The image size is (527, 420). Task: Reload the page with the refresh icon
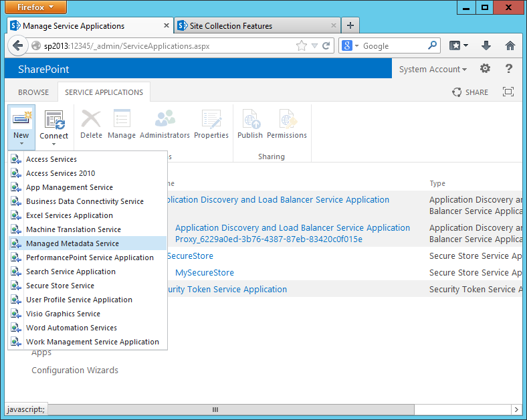pos(326,45)
